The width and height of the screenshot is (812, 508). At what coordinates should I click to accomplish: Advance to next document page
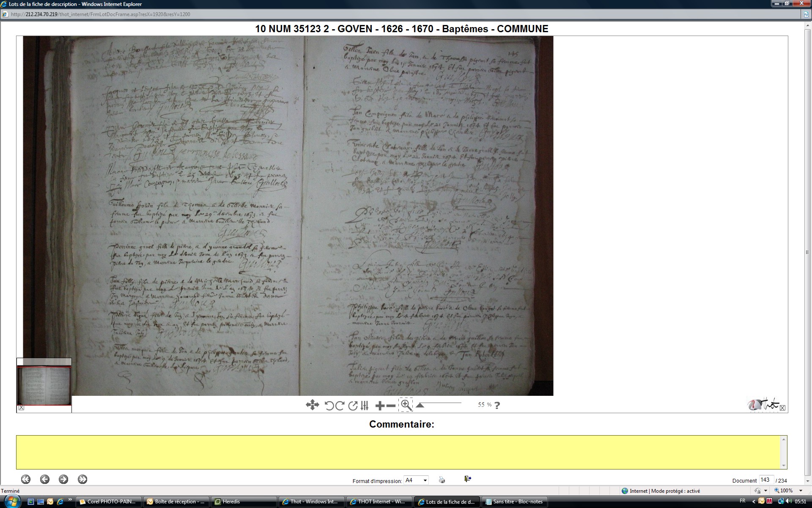pos(63,479)
